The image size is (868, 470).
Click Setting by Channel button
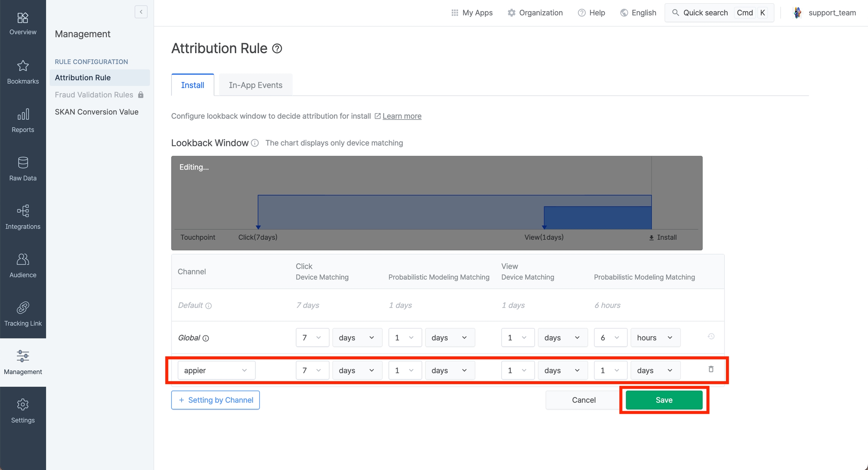tap(215, 400)
